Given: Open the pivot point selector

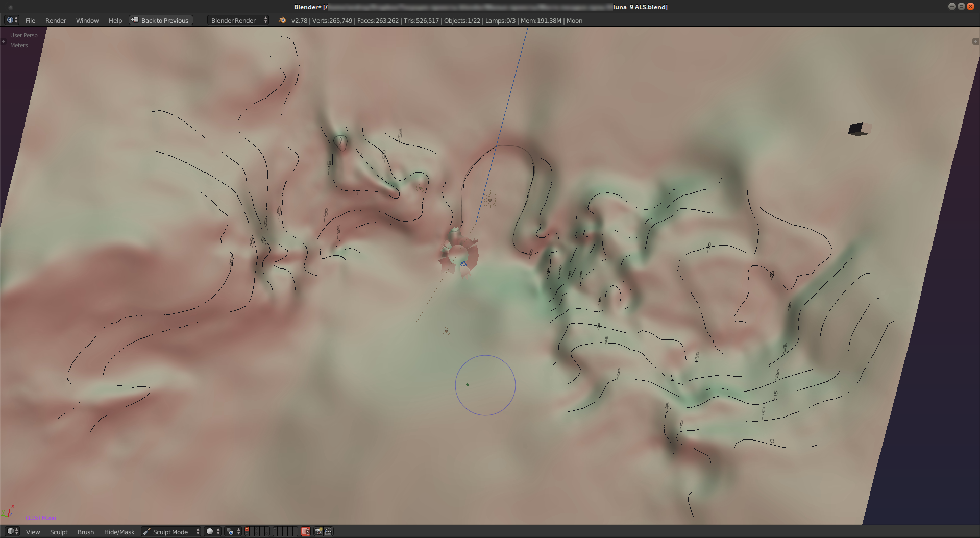Looking at the screenshot, I should pyautogui.click(x=233, y=532).
